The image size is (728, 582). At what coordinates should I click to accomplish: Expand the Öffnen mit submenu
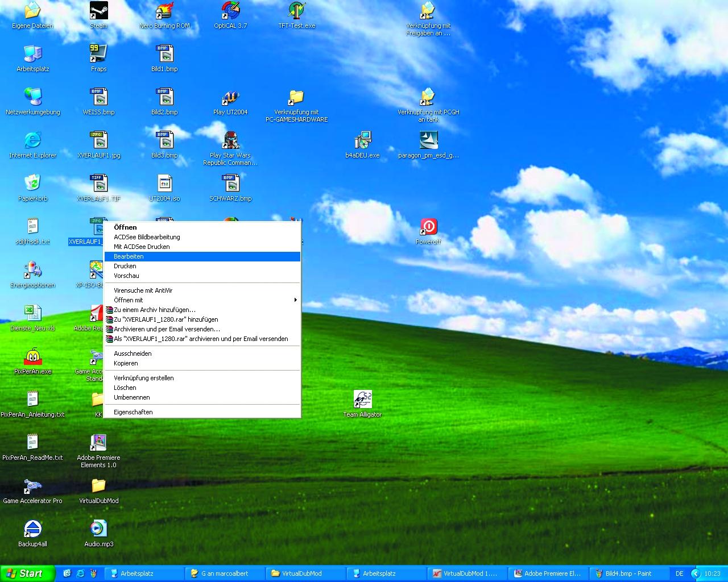pyautogui.click(x=202, y=300)
